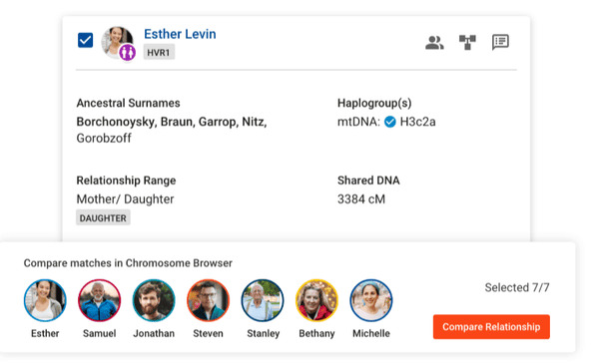Select the H3c2a haplogroup text

[417, 122]
